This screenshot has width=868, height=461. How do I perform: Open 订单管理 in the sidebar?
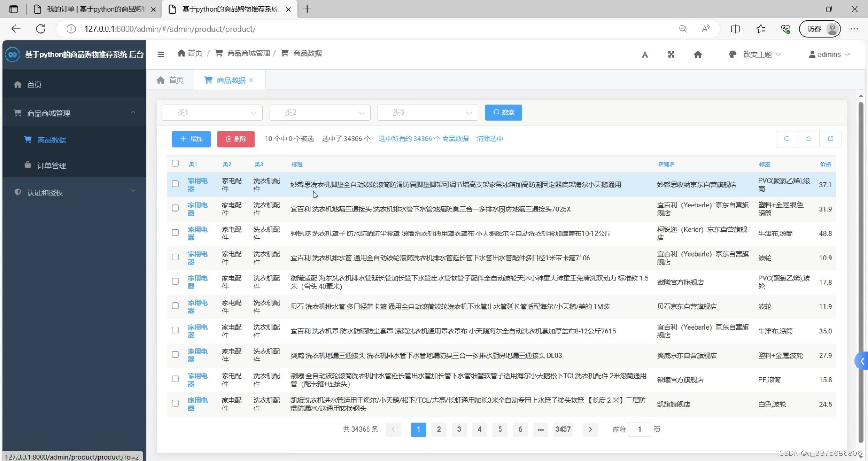coord(51,166)
